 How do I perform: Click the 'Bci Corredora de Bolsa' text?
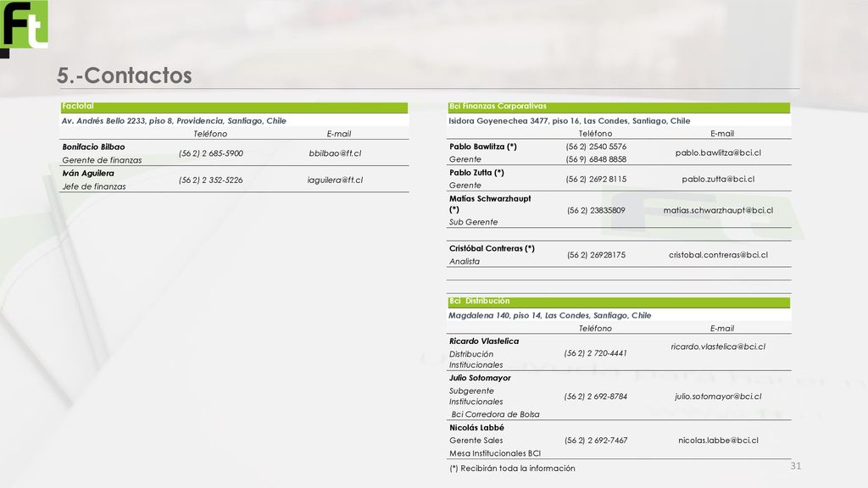point(495,413)
